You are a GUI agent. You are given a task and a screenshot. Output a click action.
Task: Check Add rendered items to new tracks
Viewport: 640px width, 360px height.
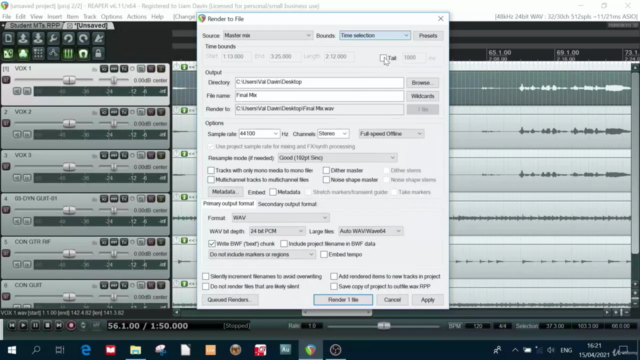334,276
